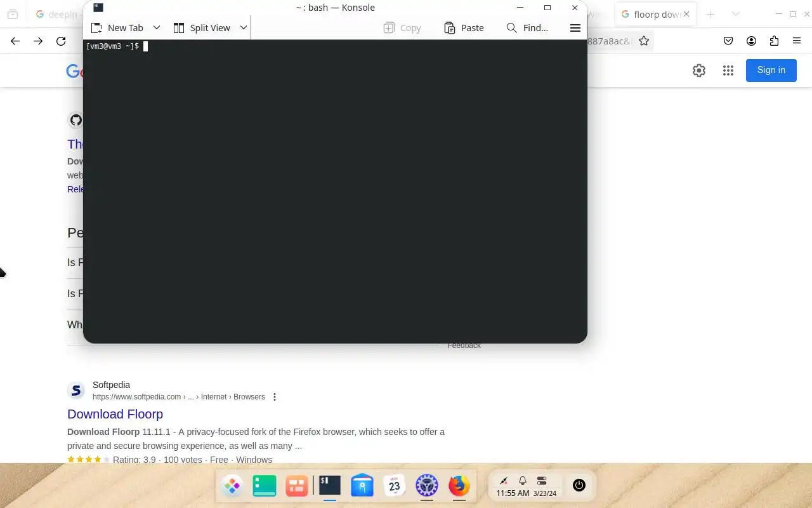812x508 pixels.
Task: Open the deepin launcher in the dock
Action: tap(232, 486)
